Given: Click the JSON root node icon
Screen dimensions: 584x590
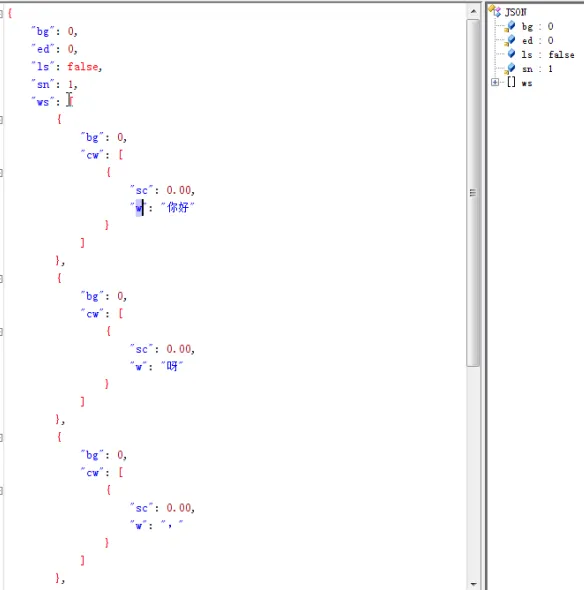Looking at the screenshot, I should (x=495, y=11).
